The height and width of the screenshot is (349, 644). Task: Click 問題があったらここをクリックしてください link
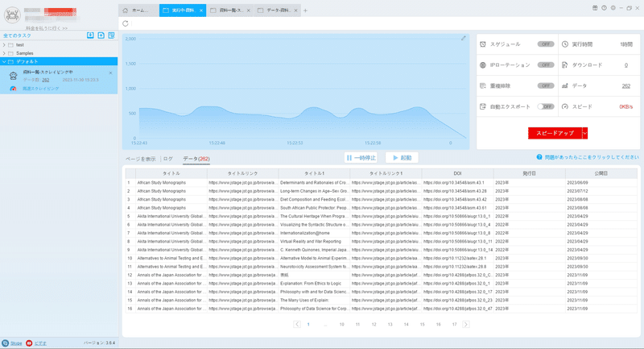pos(592,157)
